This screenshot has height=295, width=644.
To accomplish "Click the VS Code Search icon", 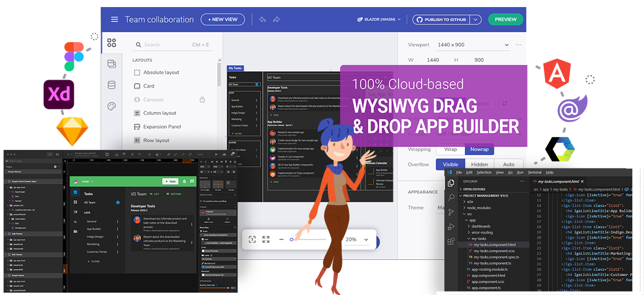I will [x=451, y=197].
